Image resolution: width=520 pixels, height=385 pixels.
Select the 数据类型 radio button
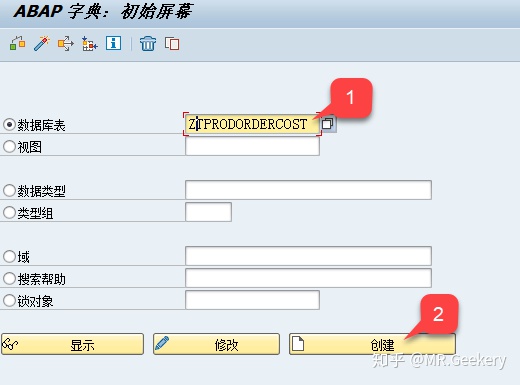point(9,191)
